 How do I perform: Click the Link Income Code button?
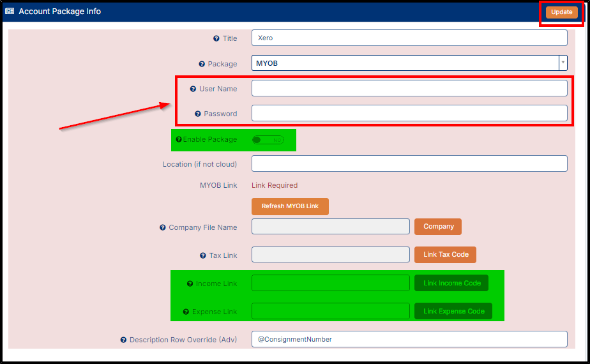[451, 283]
